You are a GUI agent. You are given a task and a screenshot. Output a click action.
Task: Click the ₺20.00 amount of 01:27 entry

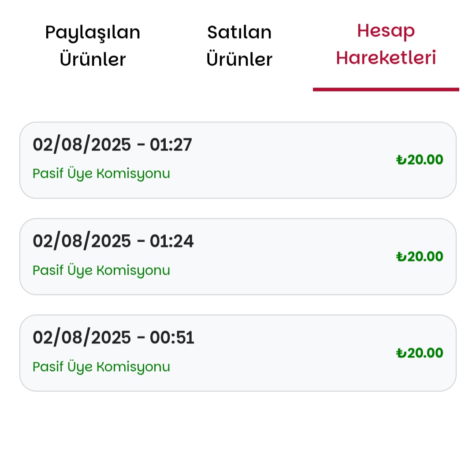coord(420,160)
